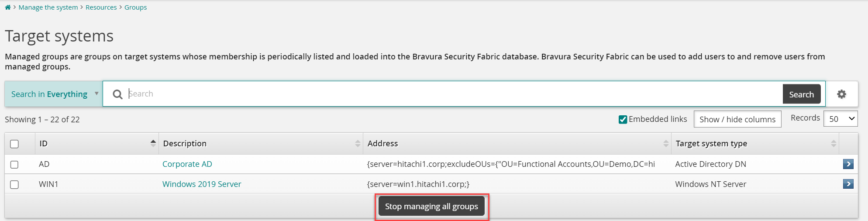Viewport: 868px width, 221px height.
Task: Sort by ID column arrow
Action: click(x=153, y=143)
